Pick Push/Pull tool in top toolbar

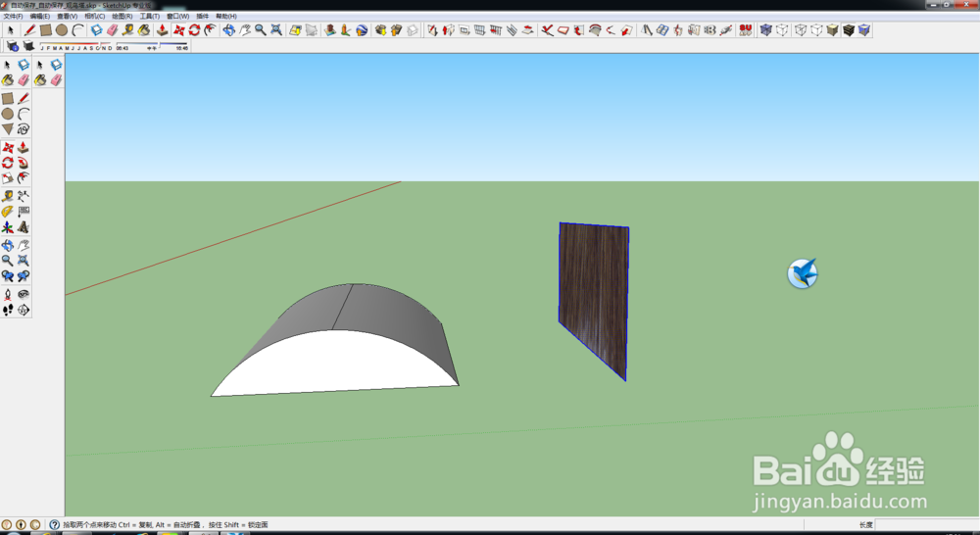[x=162, y=30]
